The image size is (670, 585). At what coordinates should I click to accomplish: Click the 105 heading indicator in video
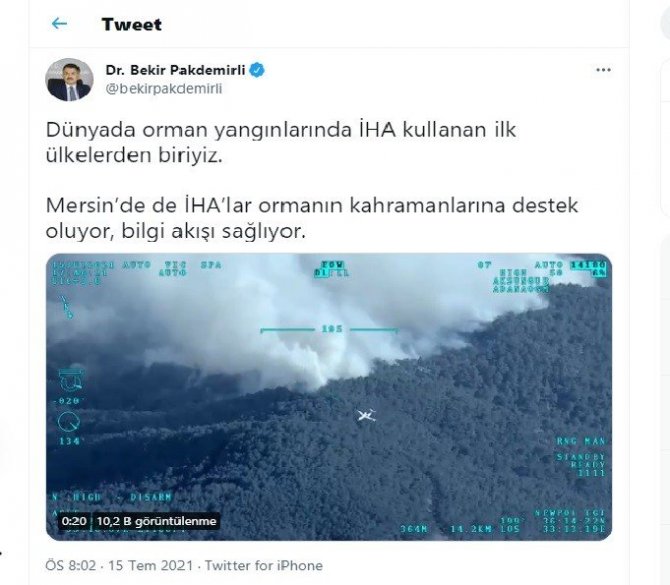tap(332, 329)
